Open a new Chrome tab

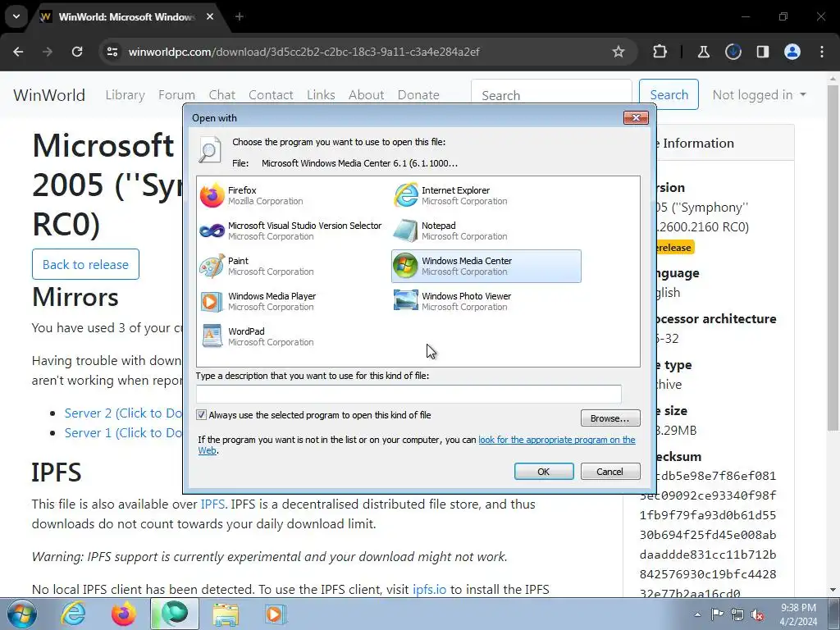[240, 16]
